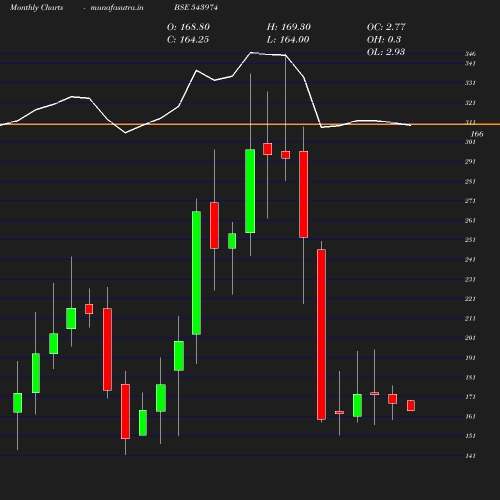Click the 211 price axis label
The width and height of the screenshot is (500, 500).
tap(470, 318)
